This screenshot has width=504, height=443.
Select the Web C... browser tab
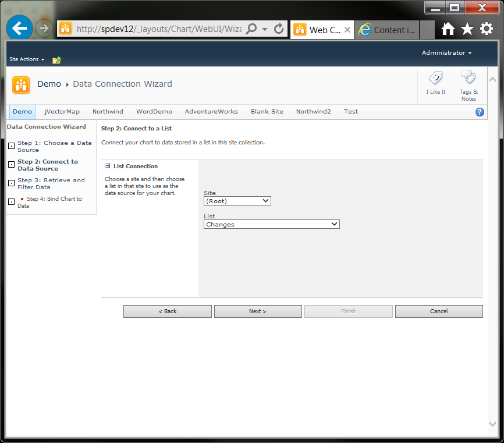click(322, 30)
